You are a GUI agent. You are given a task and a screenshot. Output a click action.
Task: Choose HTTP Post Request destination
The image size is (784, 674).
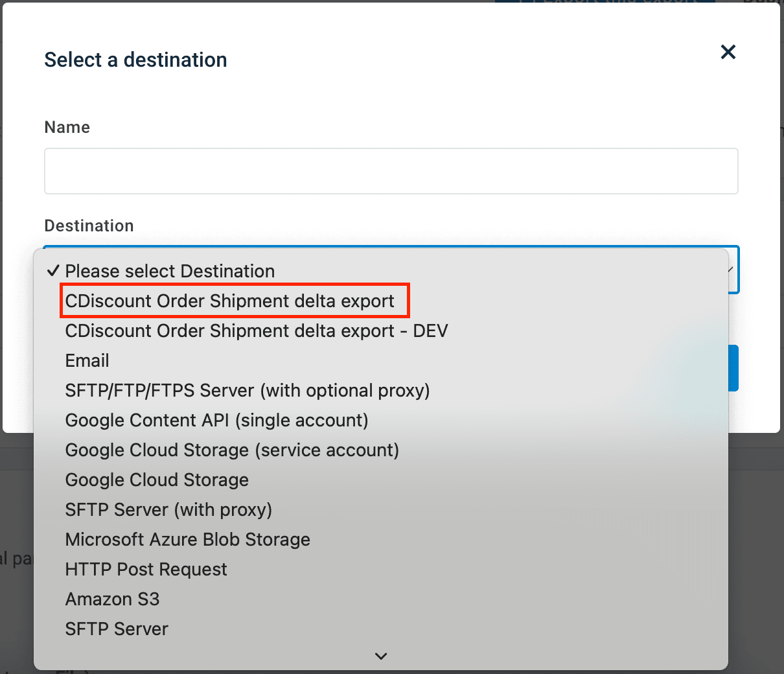[146, 570]
